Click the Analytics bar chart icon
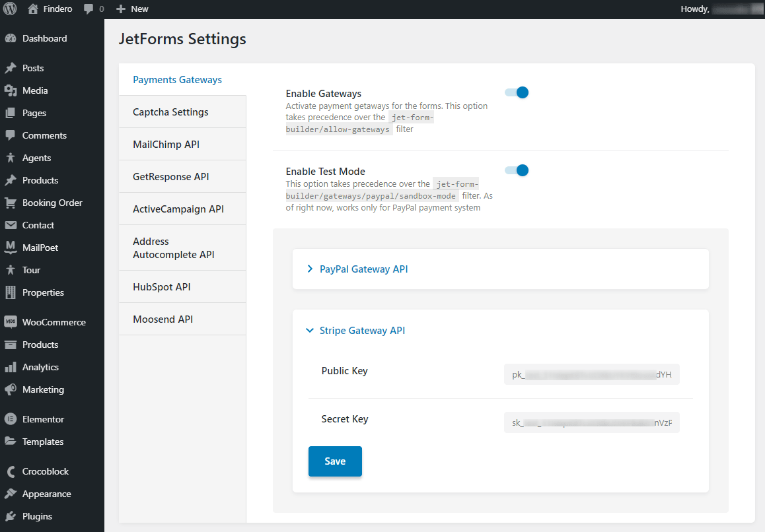The image size is (765, 532). (10, 367)
